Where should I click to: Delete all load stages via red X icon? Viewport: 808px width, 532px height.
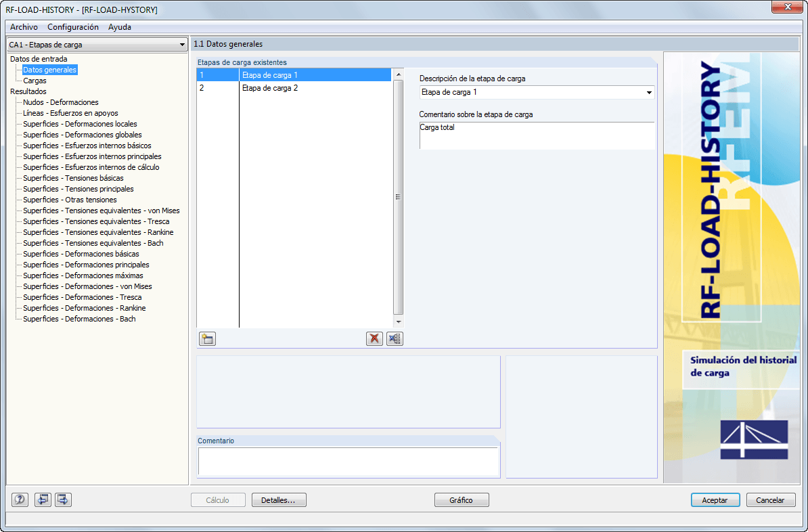pos(374,338)
